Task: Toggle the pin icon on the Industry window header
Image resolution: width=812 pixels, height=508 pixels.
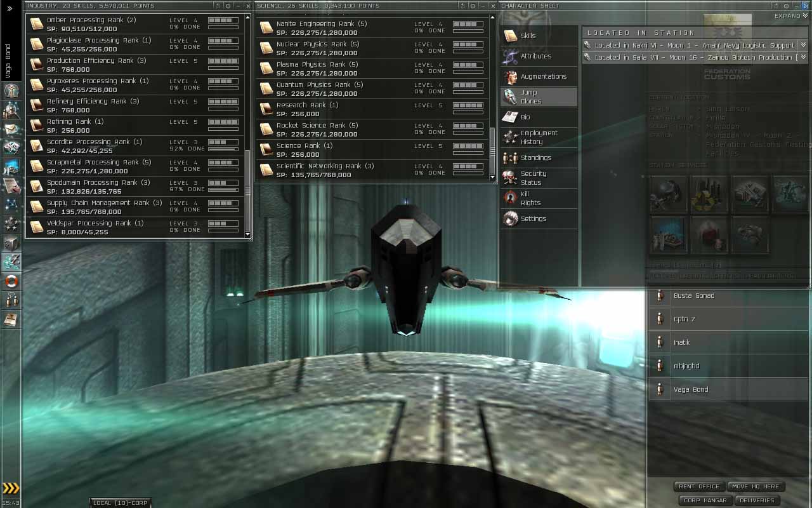Action: pos(219,6)
